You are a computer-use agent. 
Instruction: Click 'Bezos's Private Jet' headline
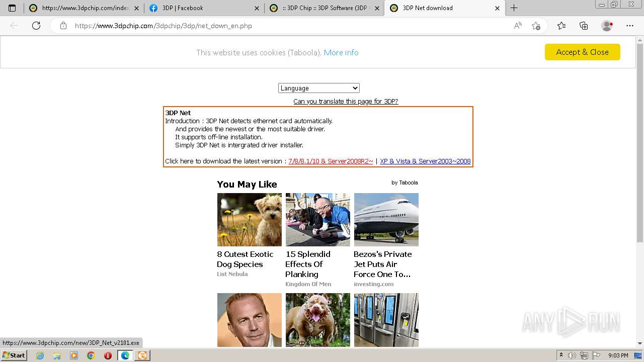pos(382,264)
